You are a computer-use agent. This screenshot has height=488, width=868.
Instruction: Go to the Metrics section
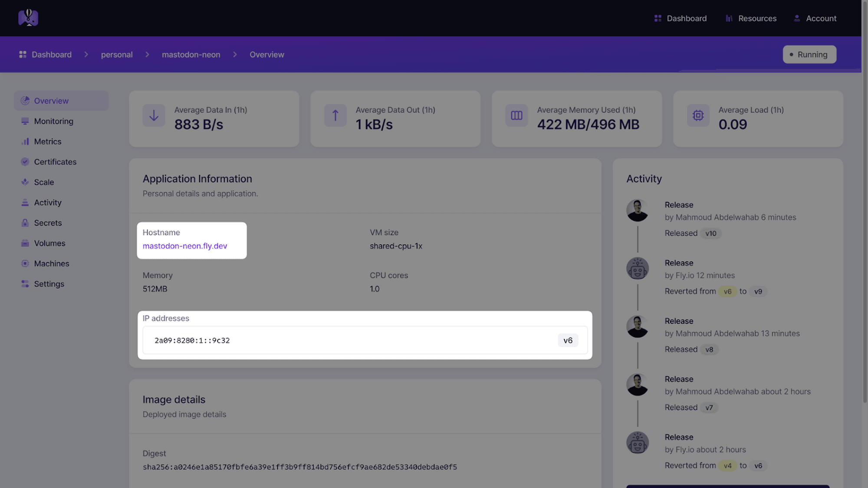pyautogui.click(x=48, y=141)
